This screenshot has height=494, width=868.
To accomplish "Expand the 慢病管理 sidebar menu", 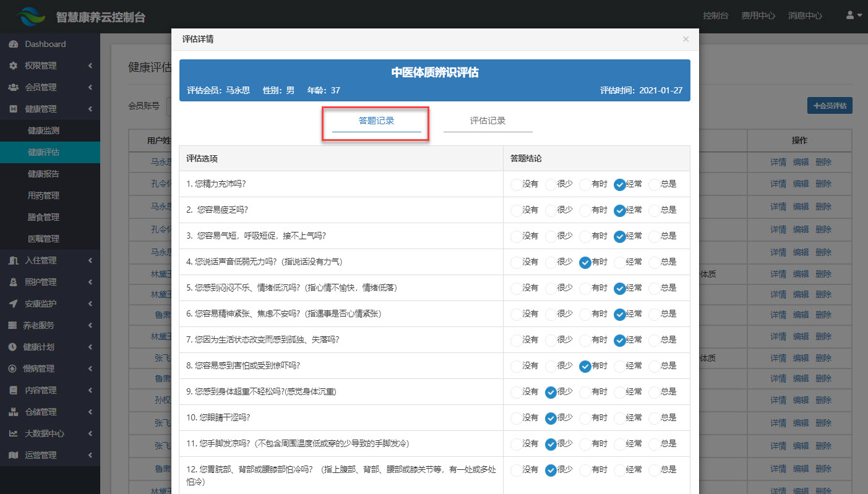I will 49,368.
